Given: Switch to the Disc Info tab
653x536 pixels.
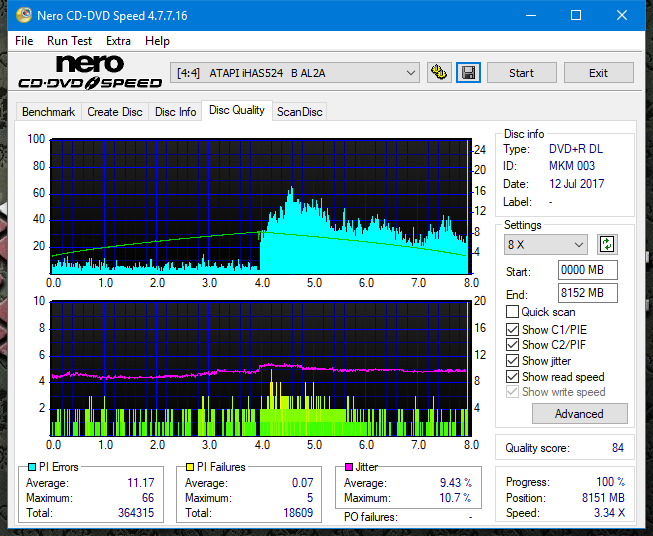Looking at the screenshot, I should tap(175, 112).
